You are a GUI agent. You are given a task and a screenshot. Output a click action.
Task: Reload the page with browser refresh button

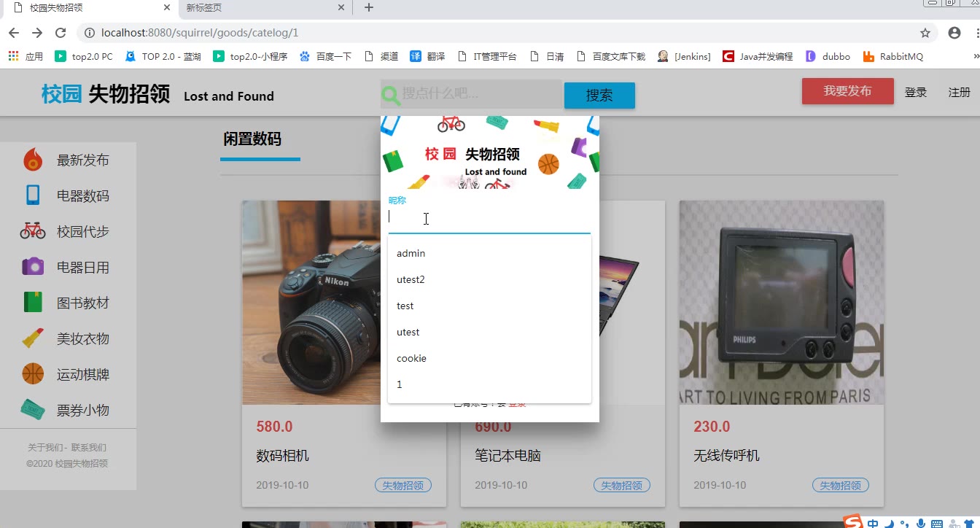pyautogui.click(x=61, y=33)
